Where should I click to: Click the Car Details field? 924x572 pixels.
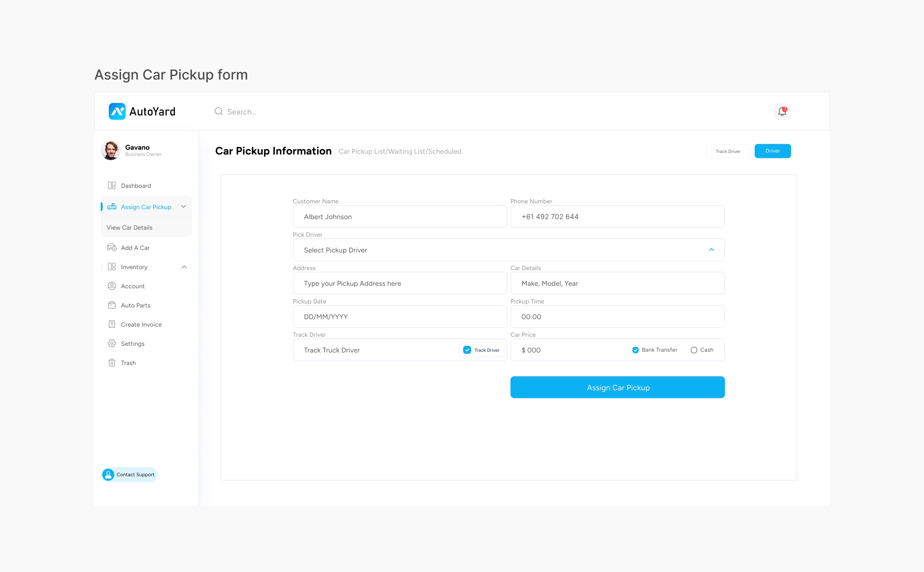tap(618, 283)
